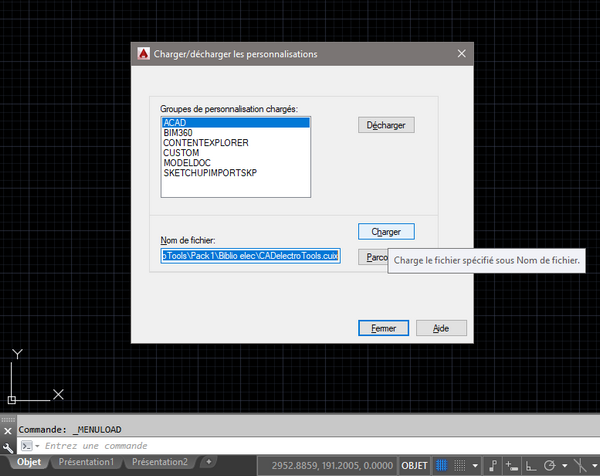
Task: Click the command prompt icon
Action: 27,446
